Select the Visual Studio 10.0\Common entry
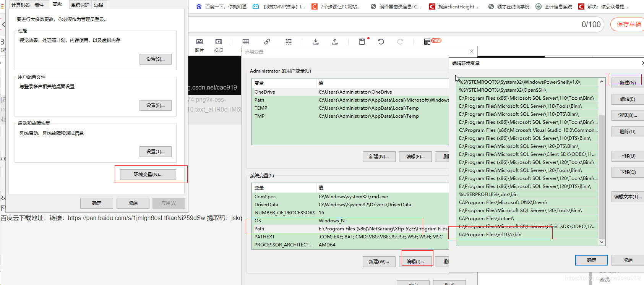The image size is (644, 285). pos(527,130)
